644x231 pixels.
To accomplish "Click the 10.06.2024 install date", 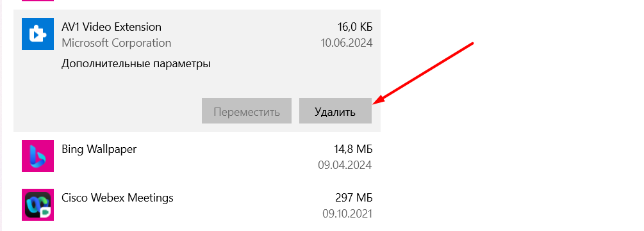I will click(x=347, y=43).
